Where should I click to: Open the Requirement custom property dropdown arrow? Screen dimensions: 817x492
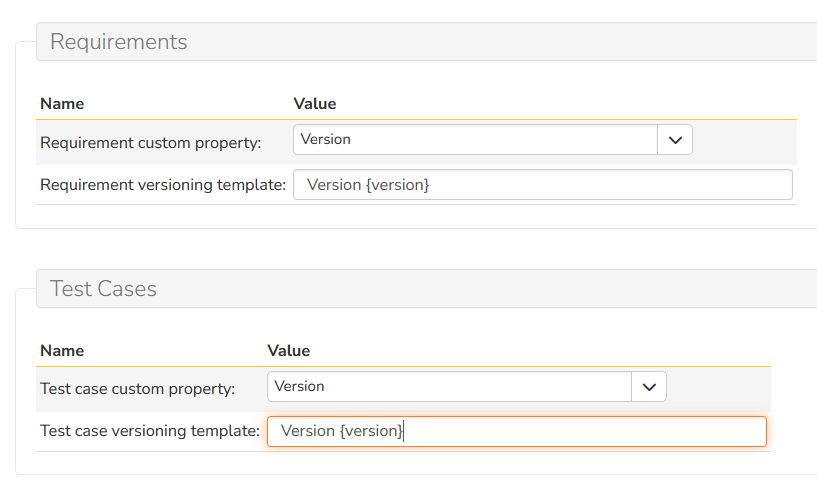pyautogui.click(x=674, y=140)
